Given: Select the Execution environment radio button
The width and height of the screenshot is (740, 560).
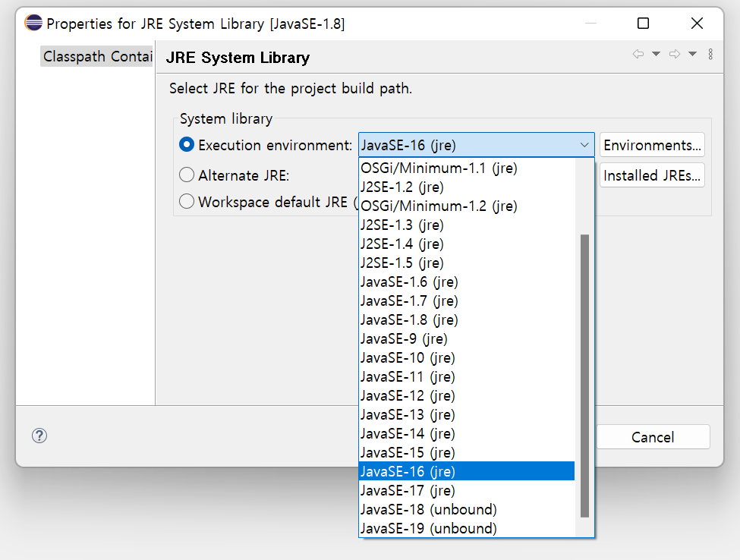Looking at the screenshot, I should point(187,144).
